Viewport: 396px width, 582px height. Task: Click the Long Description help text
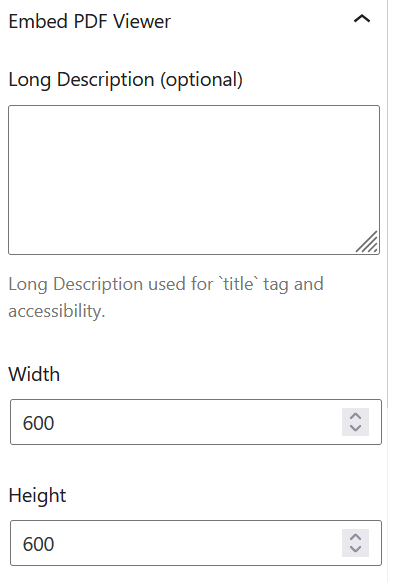point(166,297)
